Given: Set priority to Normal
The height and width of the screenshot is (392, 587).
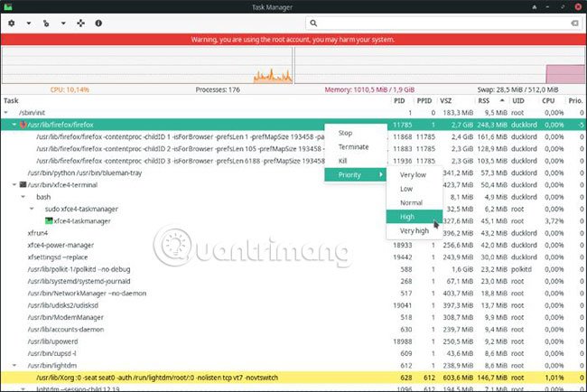Looking at the screenshot, I should [415, 202].
